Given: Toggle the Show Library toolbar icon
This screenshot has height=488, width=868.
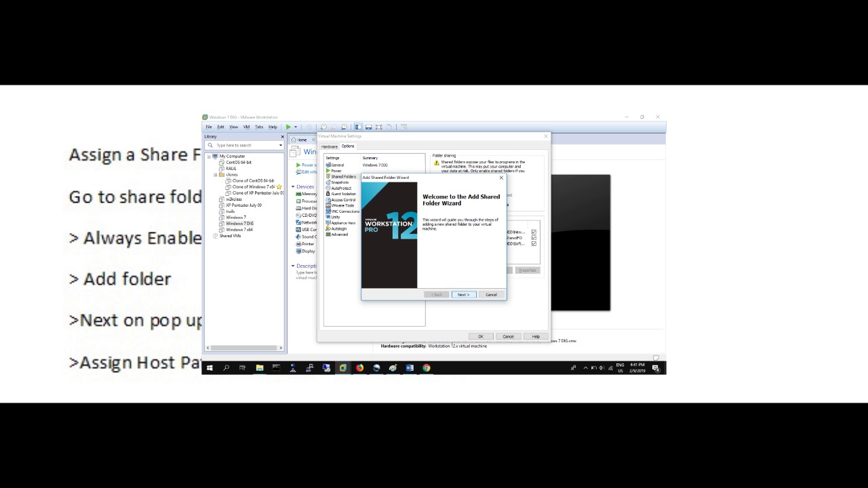Looking at the screenshot, I should [x=358, y=127].
